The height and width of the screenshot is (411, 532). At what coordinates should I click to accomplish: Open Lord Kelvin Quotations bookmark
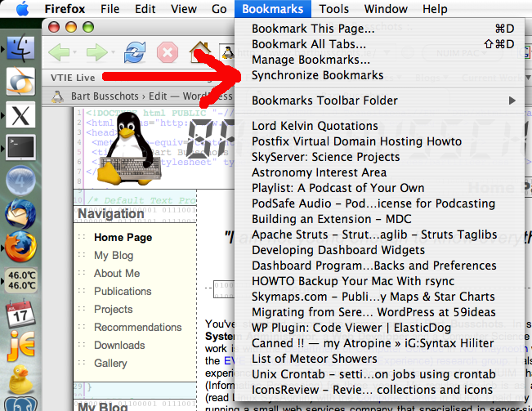(380, 126)
